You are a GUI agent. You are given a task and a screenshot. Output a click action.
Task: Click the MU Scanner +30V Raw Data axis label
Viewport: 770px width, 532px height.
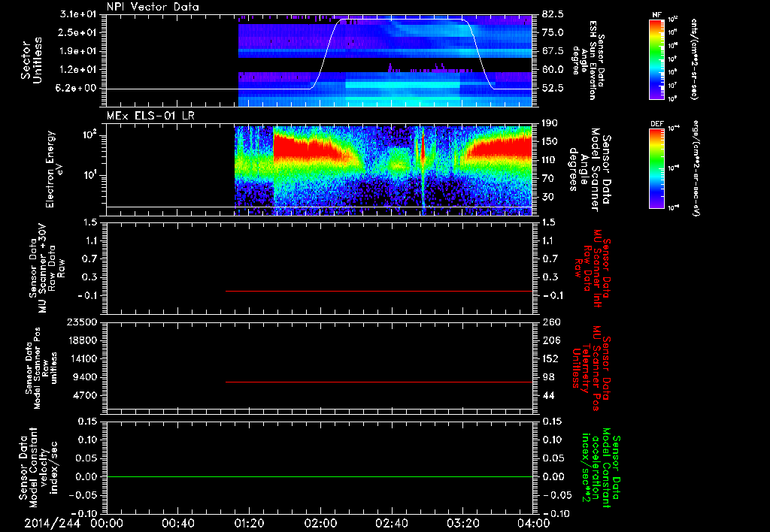point(46,268)
